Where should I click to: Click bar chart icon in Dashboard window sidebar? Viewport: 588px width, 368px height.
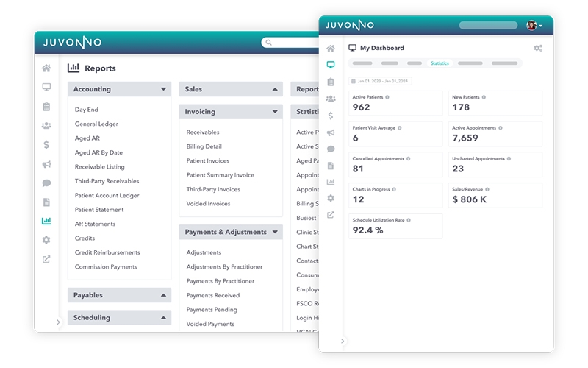pyautogui.click(x=330, y=182)
